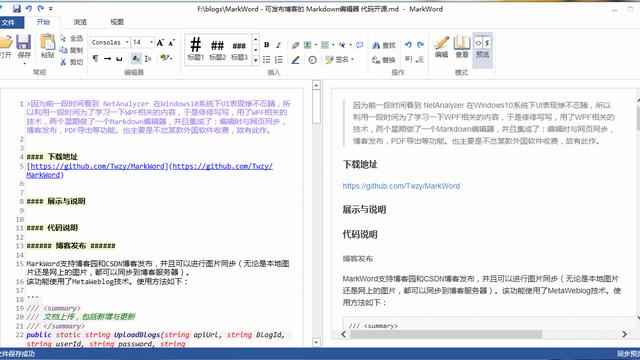Insert a 标题1 single hash heading
640x360 pixels.
coord(196,49)
